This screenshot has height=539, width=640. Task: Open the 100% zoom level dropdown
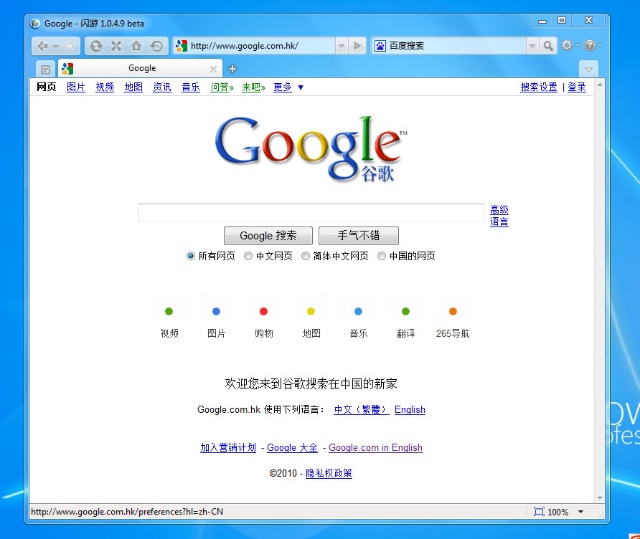coord(577,512)
